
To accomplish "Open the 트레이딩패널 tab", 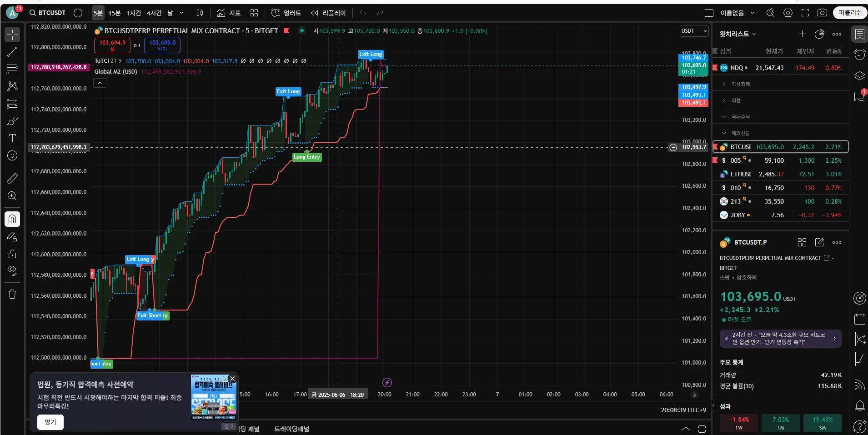I will pos(291,429).
